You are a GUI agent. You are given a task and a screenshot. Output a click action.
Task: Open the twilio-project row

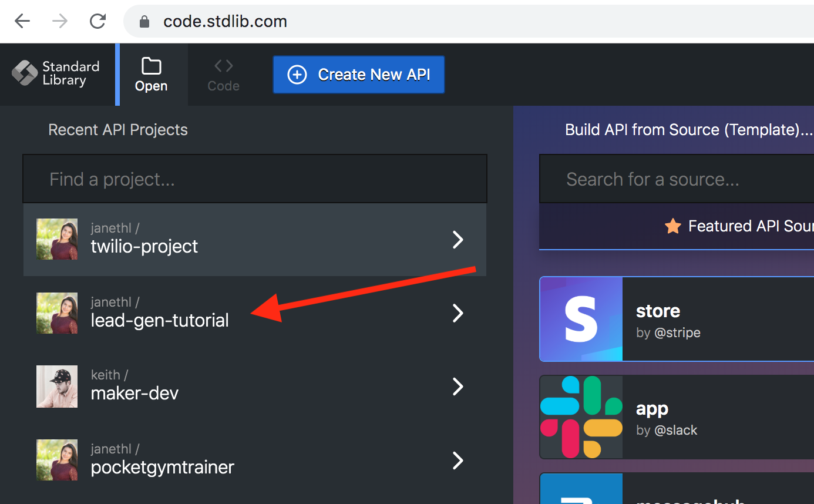255,240
